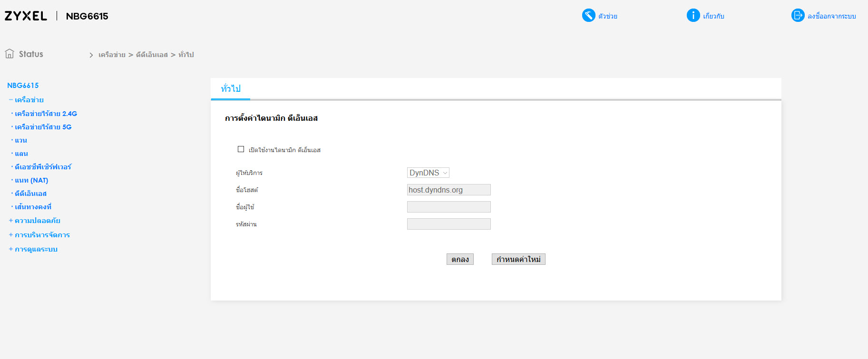
Task: Enable the Dynamic DNS checkbox
Action: pyautogui.click(x=241, y=149)
